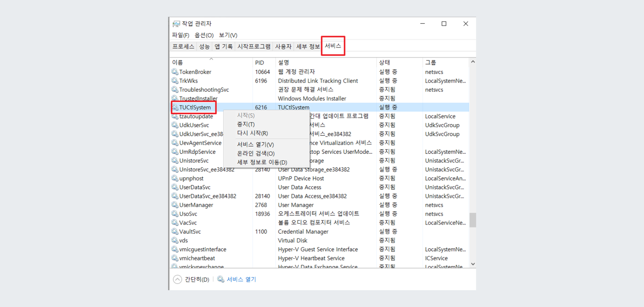Click the upnphost service gear icon
The width and height of the screenshot is (644, 307).
click(x=175, y=178)
